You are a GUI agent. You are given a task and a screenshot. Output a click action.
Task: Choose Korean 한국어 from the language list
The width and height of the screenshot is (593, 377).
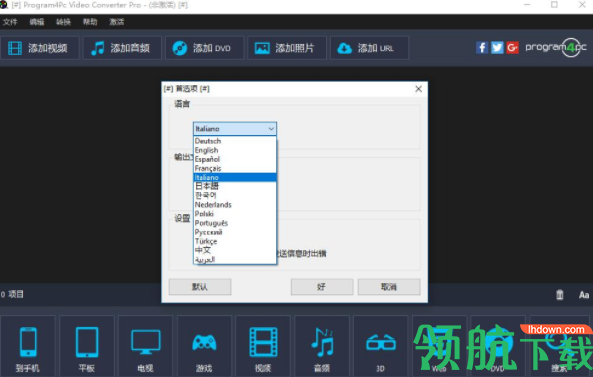(x=235, y=195)
